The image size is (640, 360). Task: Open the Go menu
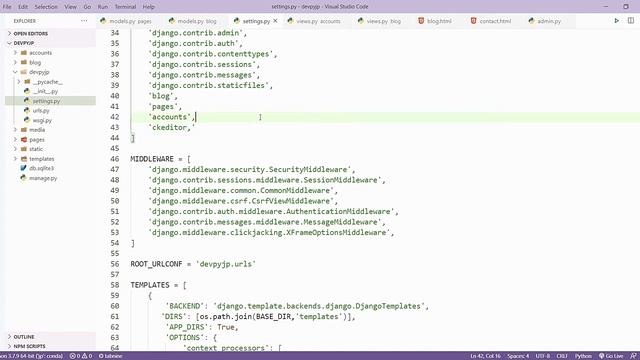pos(87,7)
